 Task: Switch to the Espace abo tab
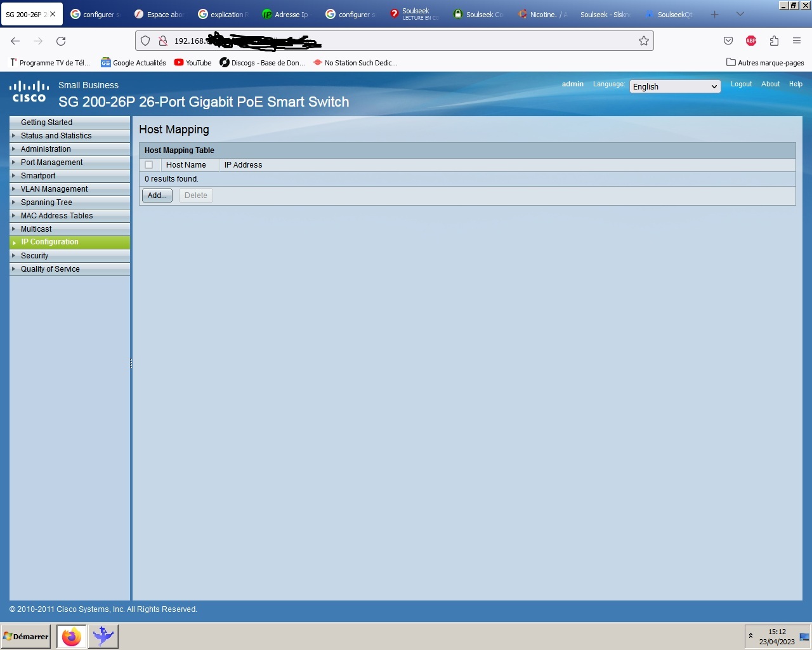click(159, 14)
